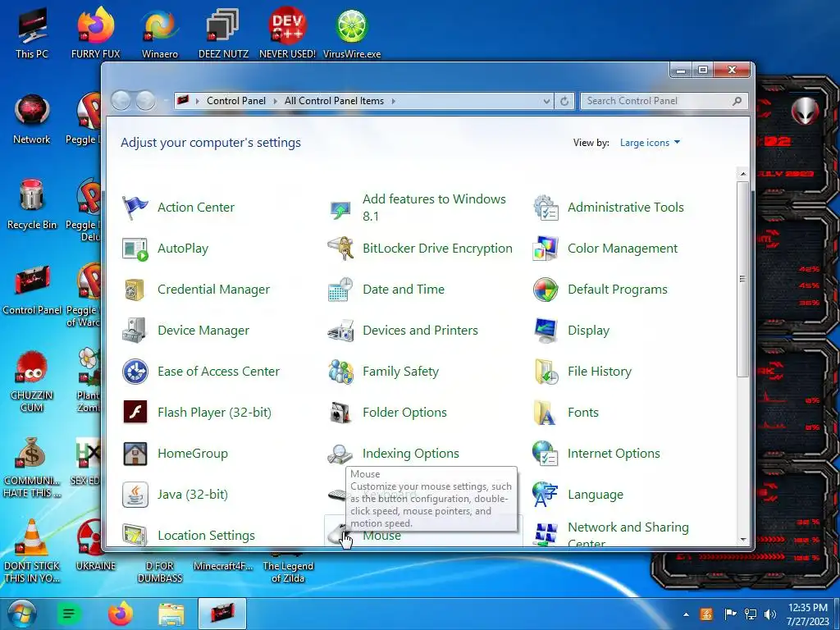
Task: Click the Java (32-bit) icon
Action: [x=135, y=495]
